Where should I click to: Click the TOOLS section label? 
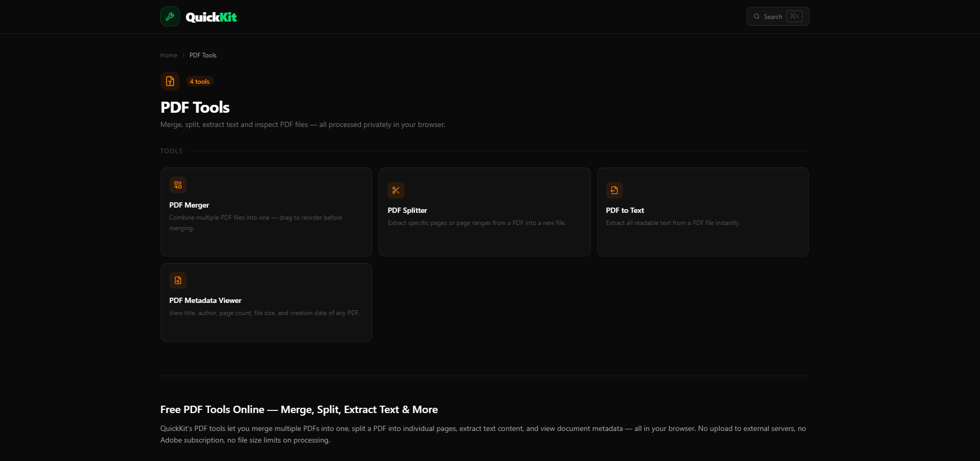pos(171,151)
